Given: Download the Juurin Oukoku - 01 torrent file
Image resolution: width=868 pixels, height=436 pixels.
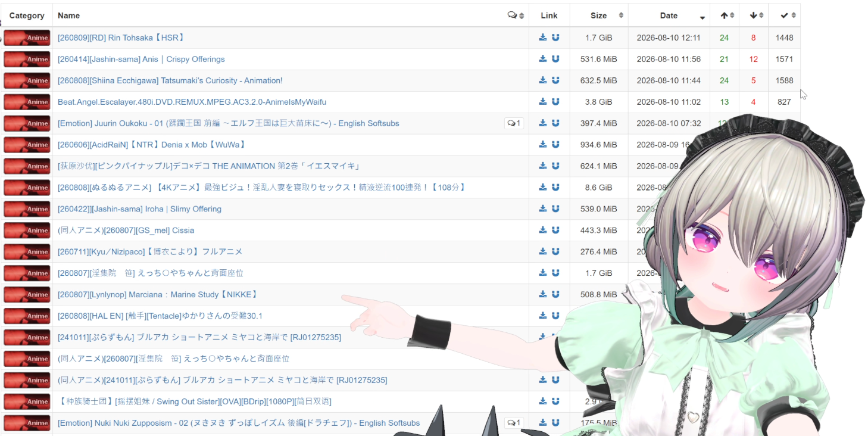Looking at the screenshot, I should (543, 123).
